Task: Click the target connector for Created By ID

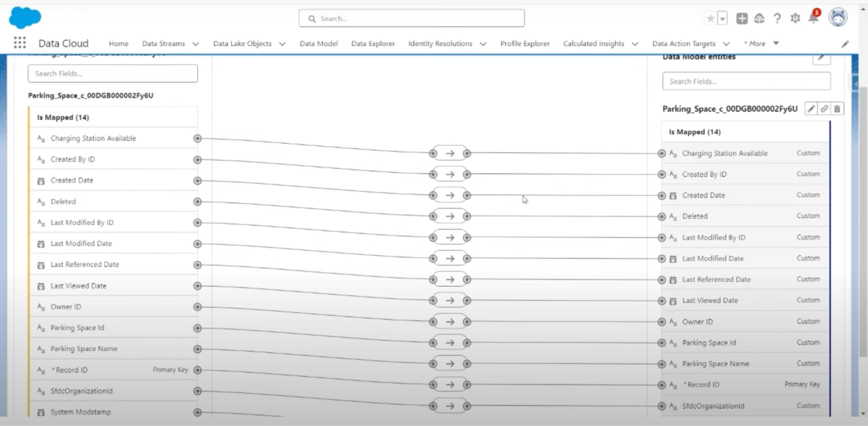Action: [x=662, y=175]
